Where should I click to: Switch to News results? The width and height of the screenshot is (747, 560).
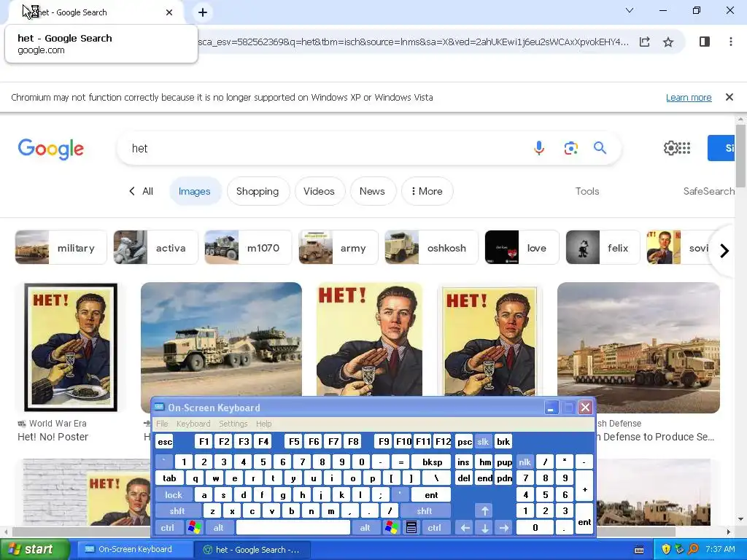point(372,191)
